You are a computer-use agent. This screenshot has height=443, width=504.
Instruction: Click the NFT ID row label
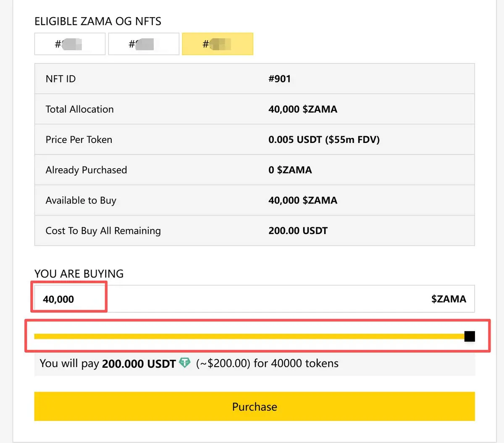click(60, 79)
